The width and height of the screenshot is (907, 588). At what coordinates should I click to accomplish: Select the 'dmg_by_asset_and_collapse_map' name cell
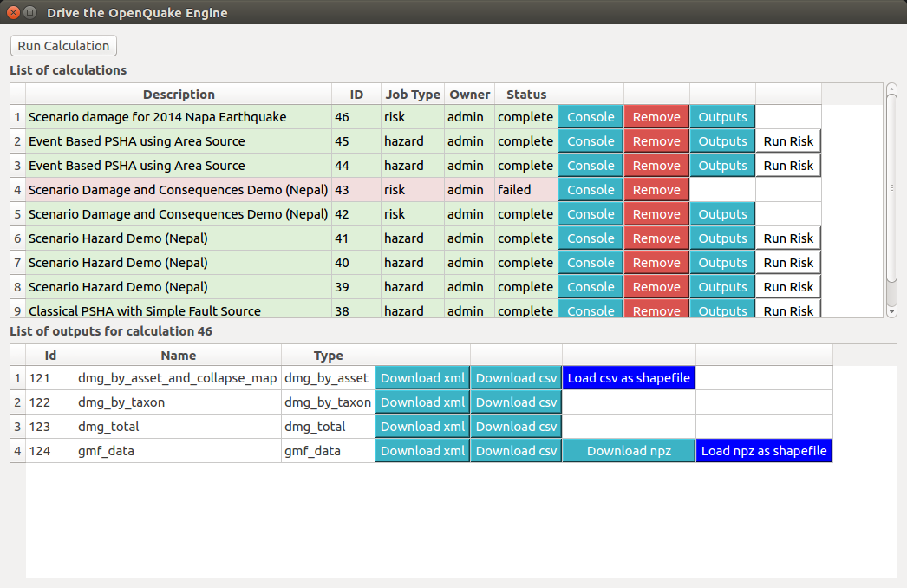[x=178, y=378]
